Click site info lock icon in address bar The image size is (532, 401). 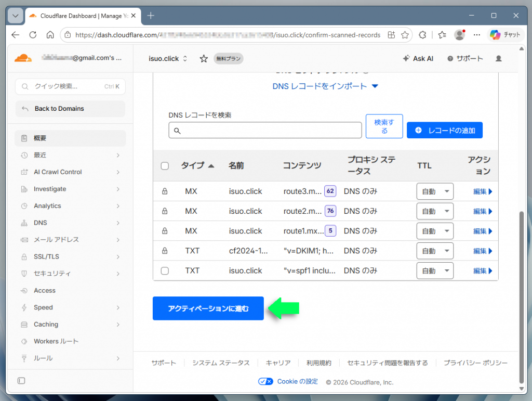click(x=68, y=35)
